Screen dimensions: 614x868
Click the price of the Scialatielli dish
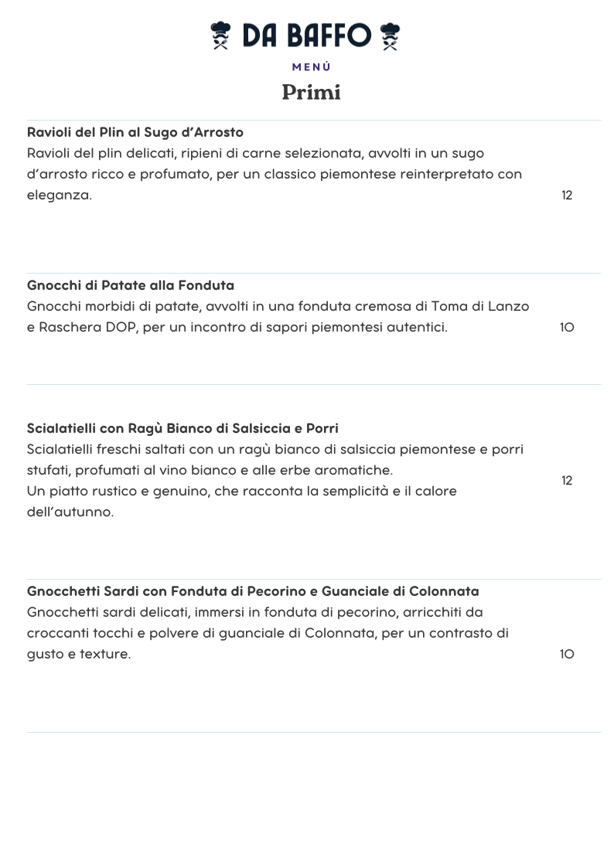567,481
